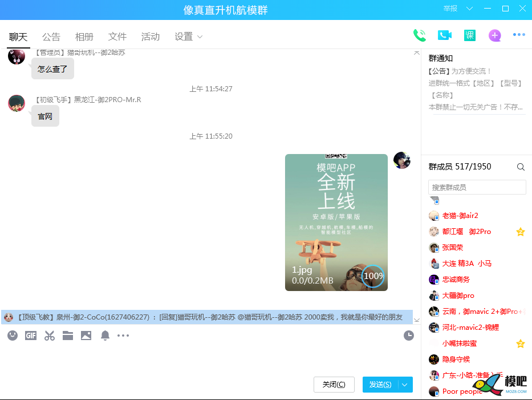Select member 大疆御pro
Screen dimensions: 532x400
458,296
